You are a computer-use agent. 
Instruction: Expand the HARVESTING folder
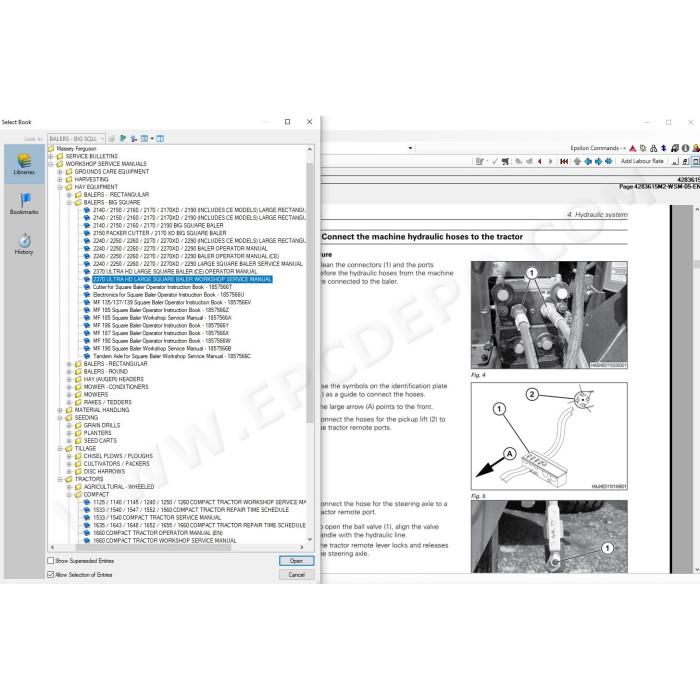60,179
